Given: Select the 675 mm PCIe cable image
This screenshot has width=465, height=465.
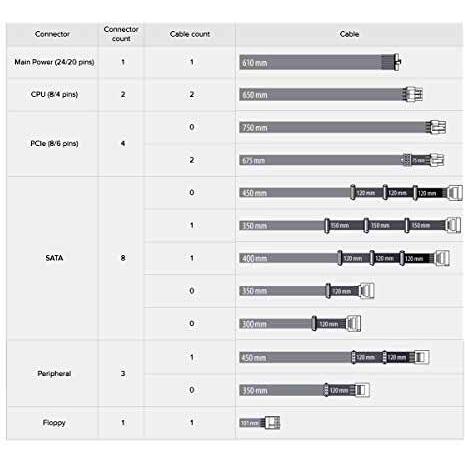Looking at the screenshot, I should 342,160.
